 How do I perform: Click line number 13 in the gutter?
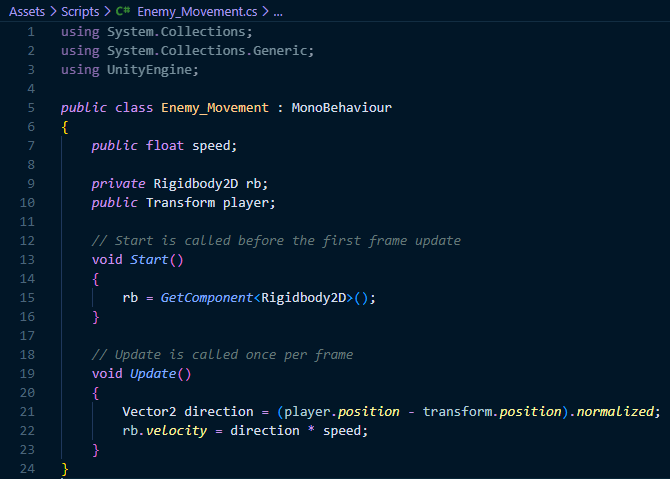28,259
